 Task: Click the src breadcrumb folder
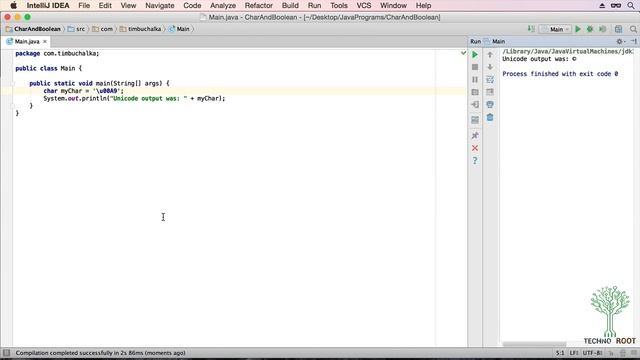77,29
